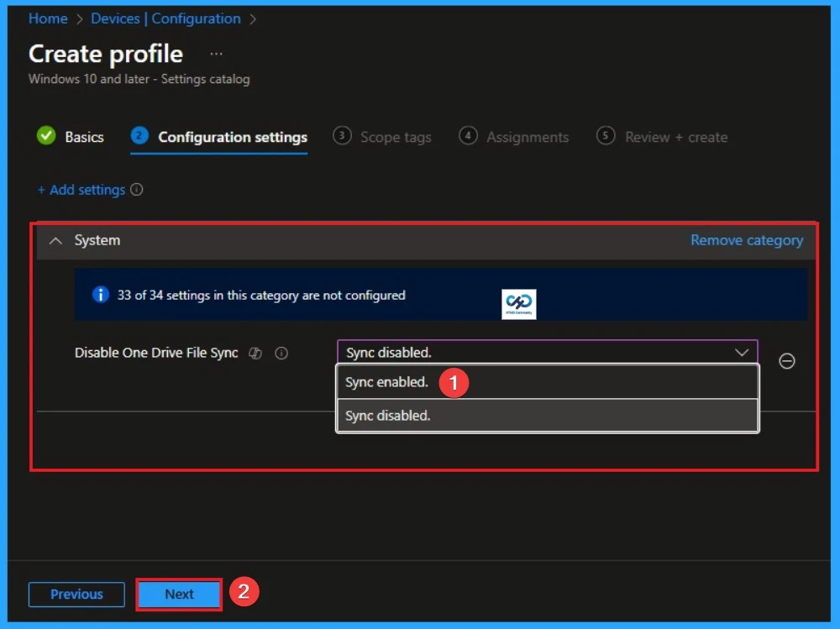The image size is (840, 629).
Task: Open the ellipsis menu beside Create profile
Action: tap(216, 53)
